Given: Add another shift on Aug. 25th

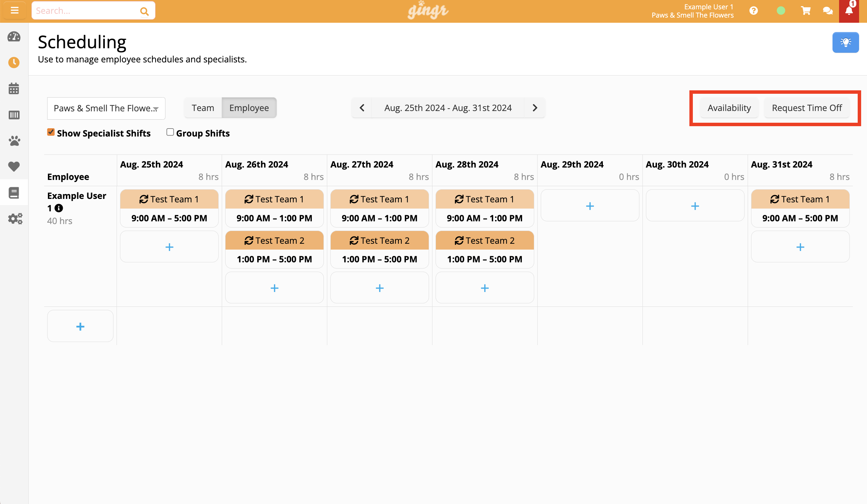Looking at the screenshot, I should (x=169, y=247).
